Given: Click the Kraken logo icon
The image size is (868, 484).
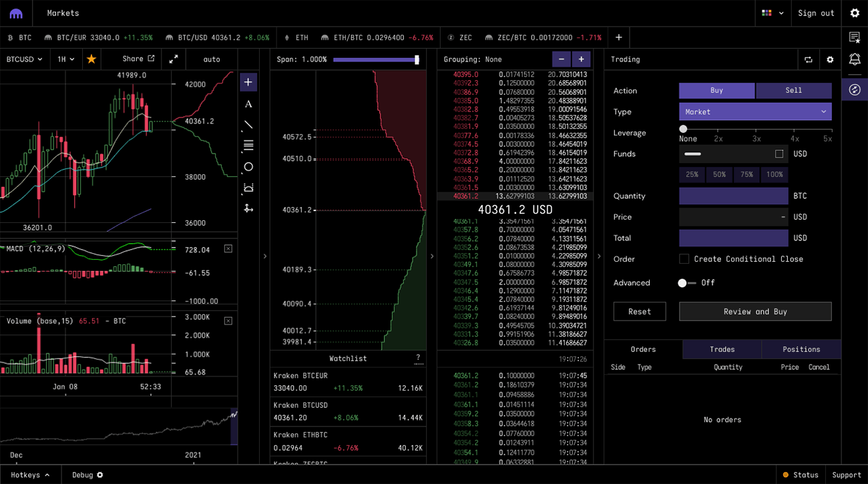Looking at the screenshot, I should click(16, 13).
